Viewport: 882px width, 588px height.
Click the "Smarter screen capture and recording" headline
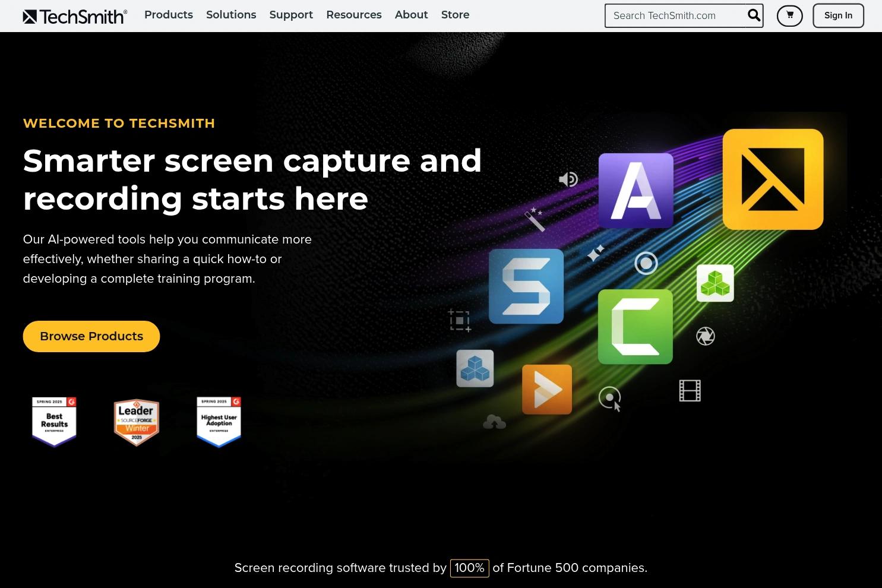coord(252,179)
